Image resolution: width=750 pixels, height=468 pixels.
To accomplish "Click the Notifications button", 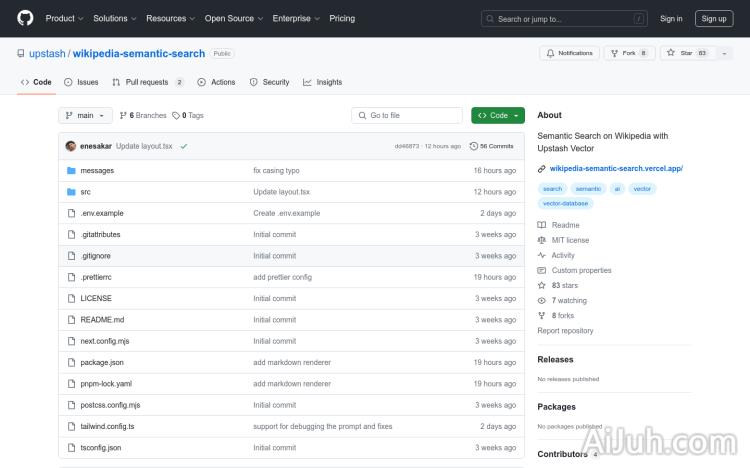I will pos(569,53).
